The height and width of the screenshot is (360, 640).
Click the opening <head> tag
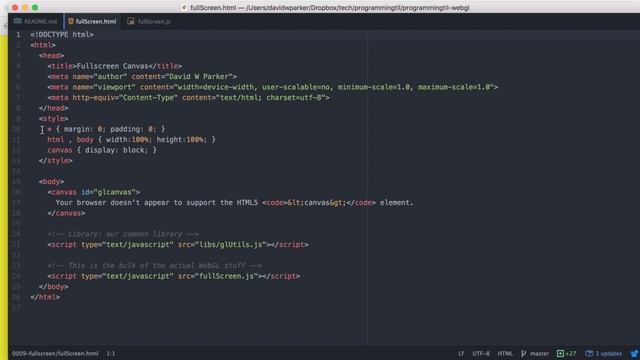(51, 56)
